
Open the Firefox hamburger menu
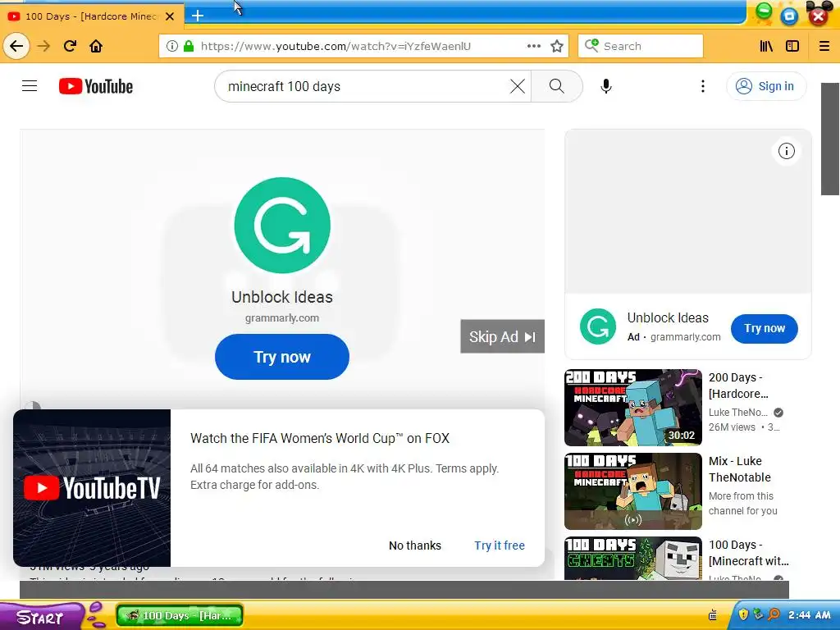824,46
